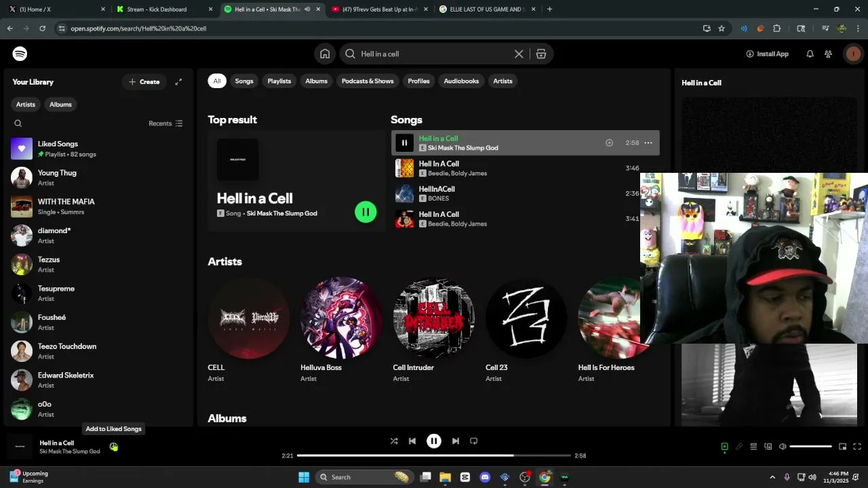Open Spotify home via the logo
Viewport: 868px width, 488px height.
pyautogui.click(x=20, y=54)
